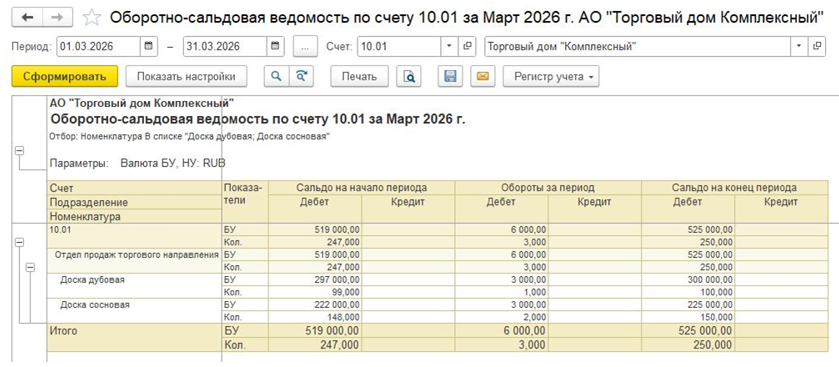
Task: Click the Обороты за период header
Action: (548, 188)
